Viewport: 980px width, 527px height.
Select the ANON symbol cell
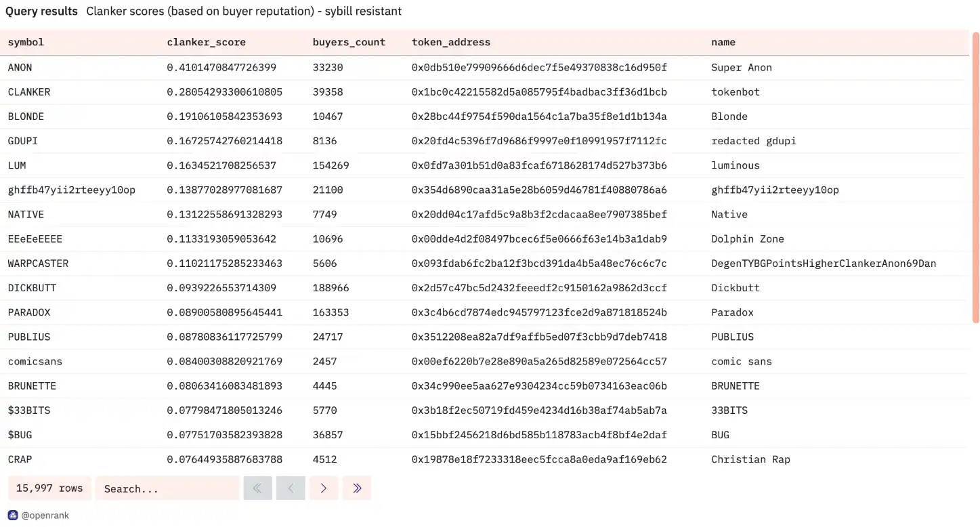20,68
